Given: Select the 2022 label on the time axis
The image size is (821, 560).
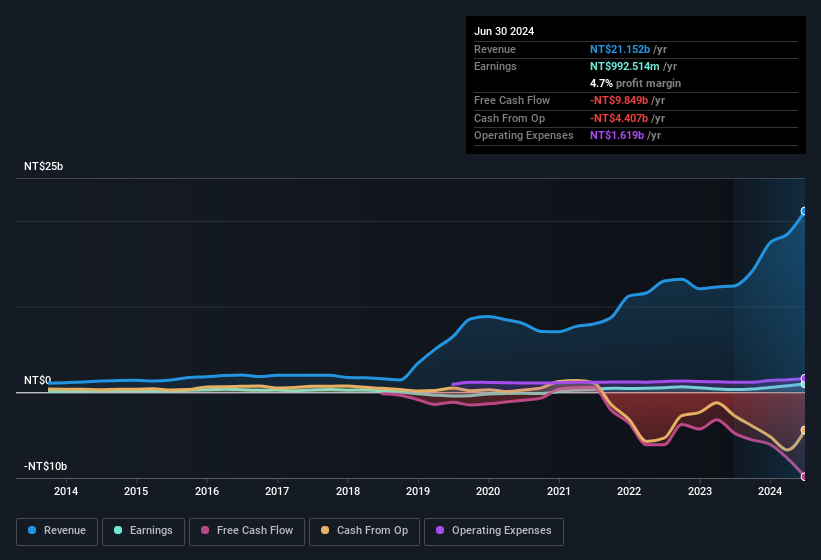Looking at the screenshot, I should coord(629,491).
